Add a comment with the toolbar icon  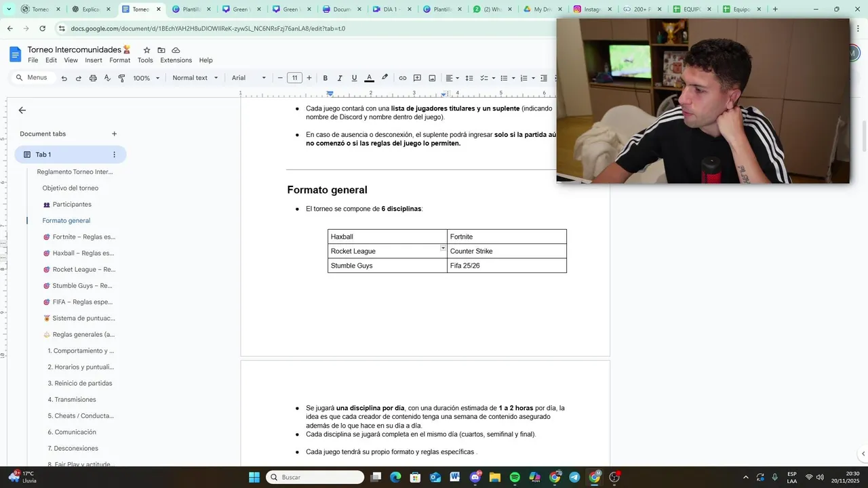tap(417, 78)
